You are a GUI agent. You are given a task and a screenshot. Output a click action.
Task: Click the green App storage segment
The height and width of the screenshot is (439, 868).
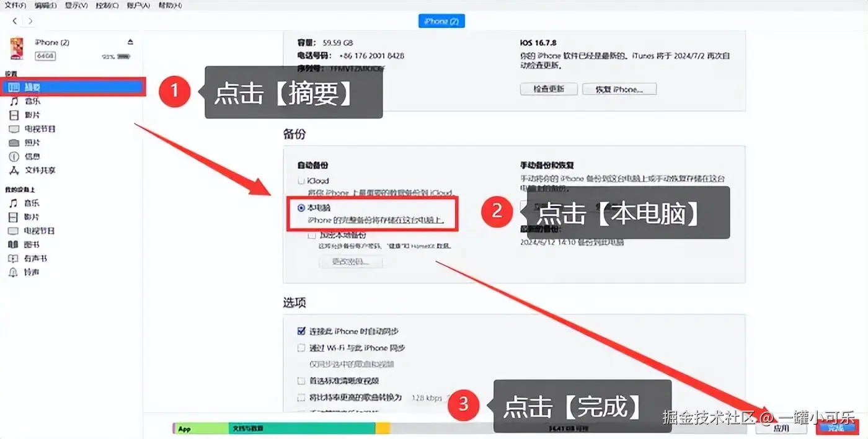click(201, 428)
